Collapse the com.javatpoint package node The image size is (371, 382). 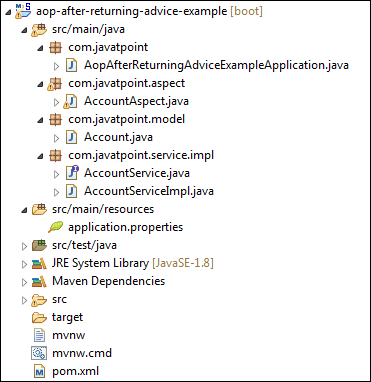40,48
